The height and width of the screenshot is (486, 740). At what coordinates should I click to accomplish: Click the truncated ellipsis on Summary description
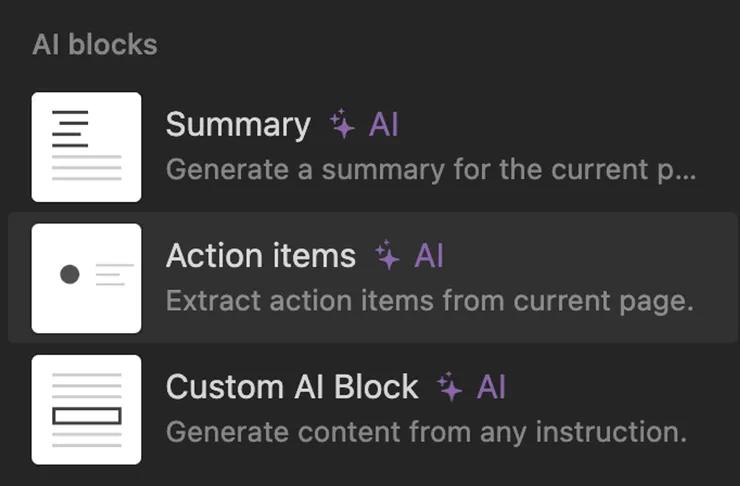pyautogui.click(x=686, y=170)
